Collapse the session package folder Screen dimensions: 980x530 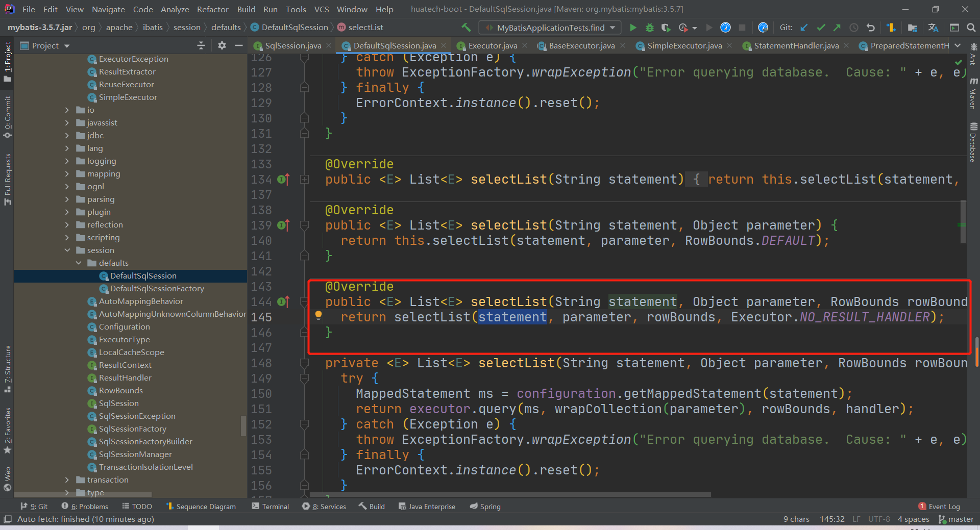pos(67,250)
